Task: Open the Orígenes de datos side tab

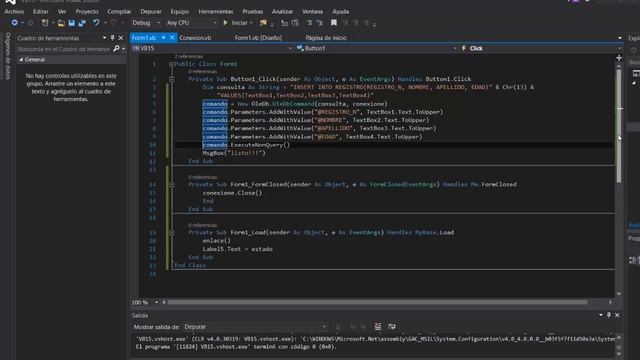Action: click(7, 56)
